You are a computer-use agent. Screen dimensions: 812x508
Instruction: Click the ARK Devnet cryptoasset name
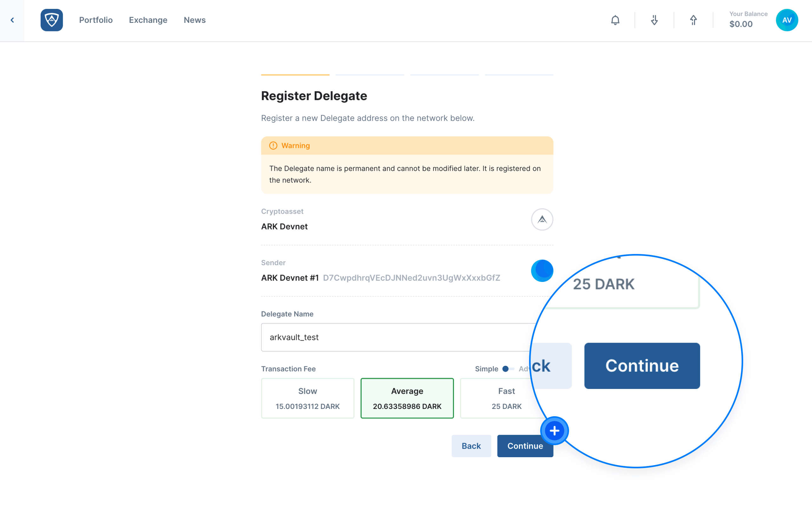[284, 226]
